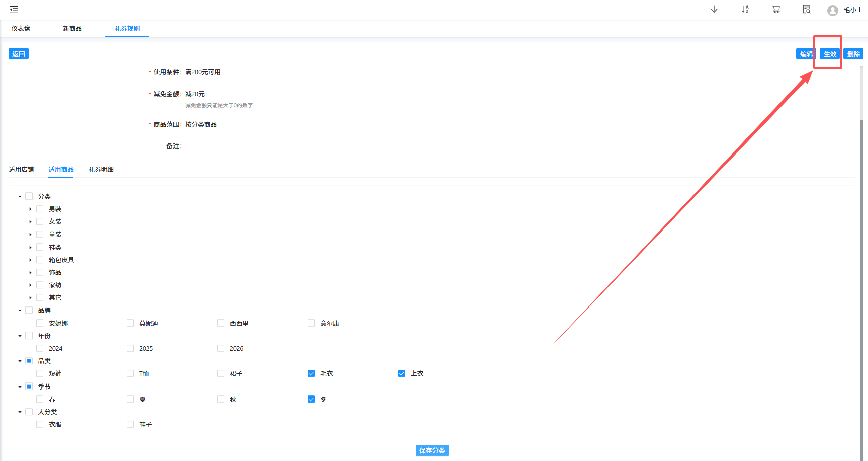The image size is (868, 461).
Task: Collapse the 品牌 group
Action: (20, 311)
